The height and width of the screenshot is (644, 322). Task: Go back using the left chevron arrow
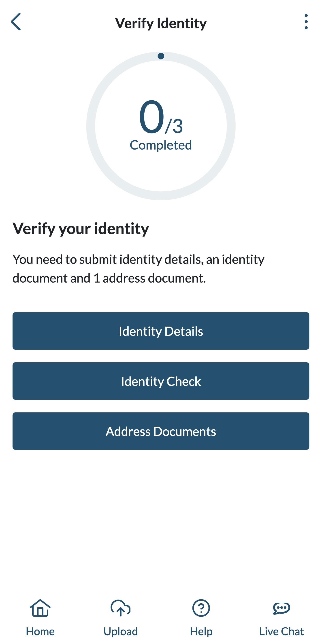pos(16,22)
